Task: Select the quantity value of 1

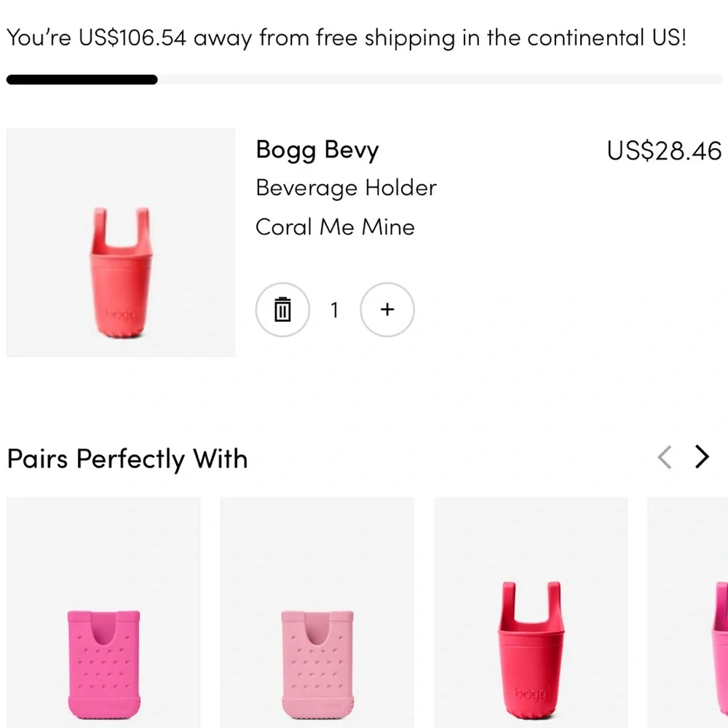Action: [x=335, y=309]
